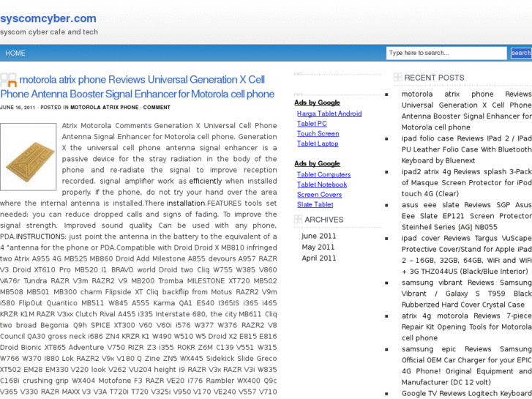This screenshot has width=532, height=399.
Task: Click the grid icon beside RECENT POSTS
Action: [x=397, y=78]
